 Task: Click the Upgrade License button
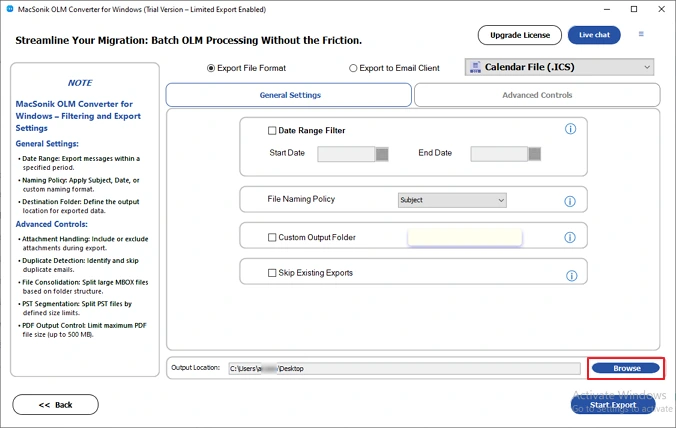coord(520,35)
